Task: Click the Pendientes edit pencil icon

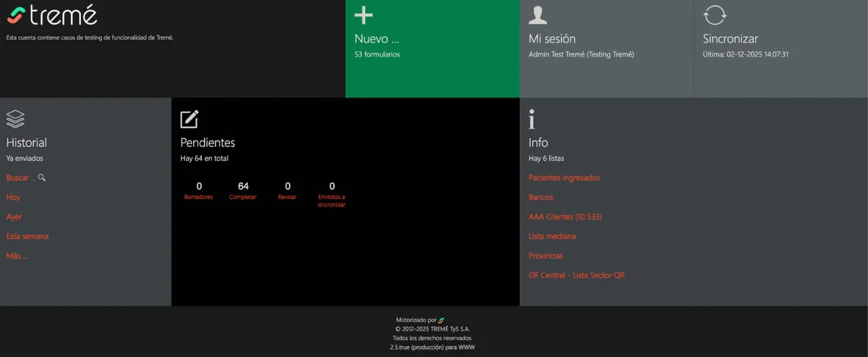Action: (190, 119)
